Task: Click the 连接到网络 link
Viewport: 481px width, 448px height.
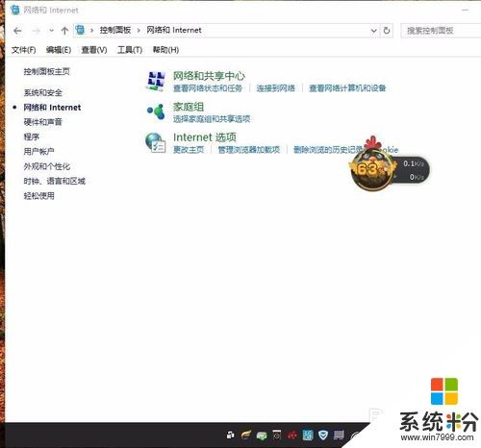Action: 275,88
